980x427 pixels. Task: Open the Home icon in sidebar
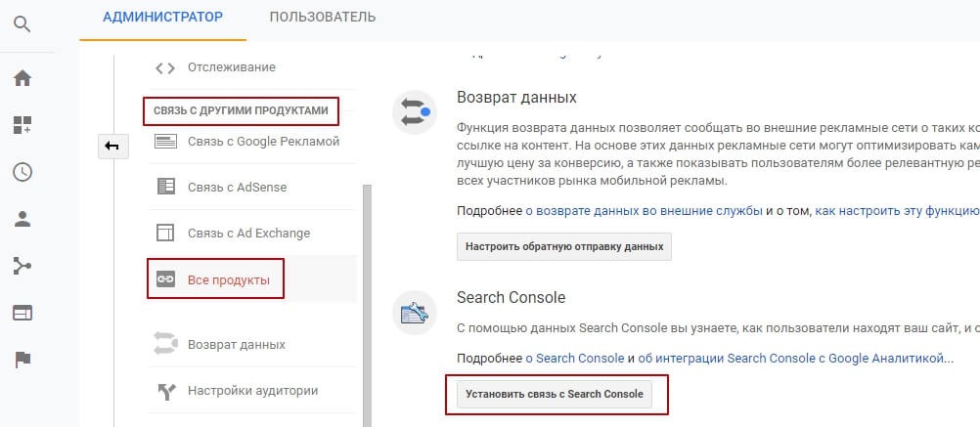coord(22,78)
